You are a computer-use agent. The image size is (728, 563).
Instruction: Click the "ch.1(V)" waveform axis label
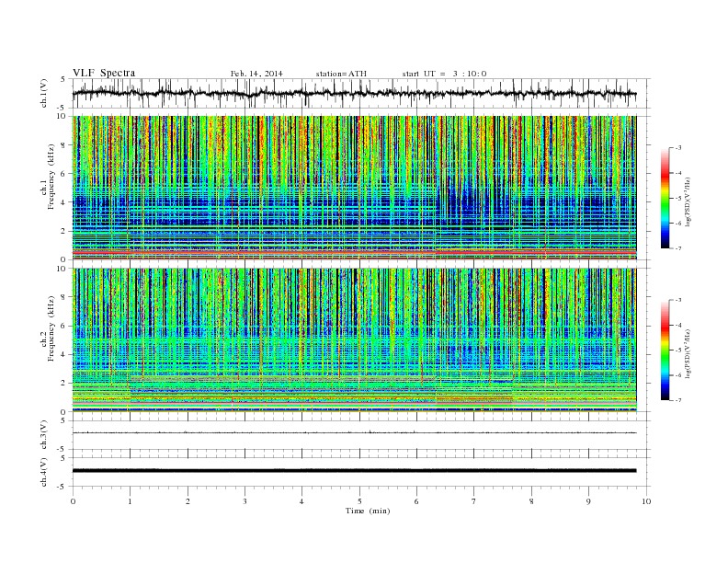(44, 93)
